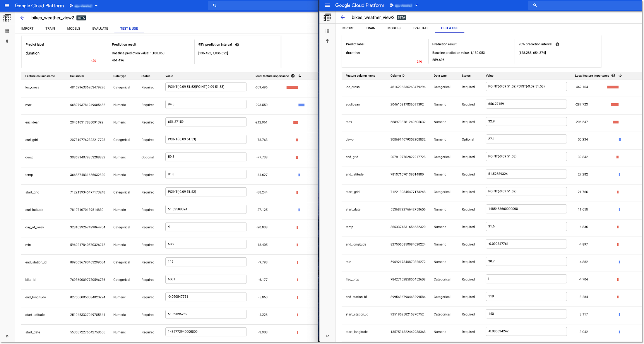This screenshot has width=644, height=344.
Task: Switch to MODELS tab in right window
Action: 394,28
